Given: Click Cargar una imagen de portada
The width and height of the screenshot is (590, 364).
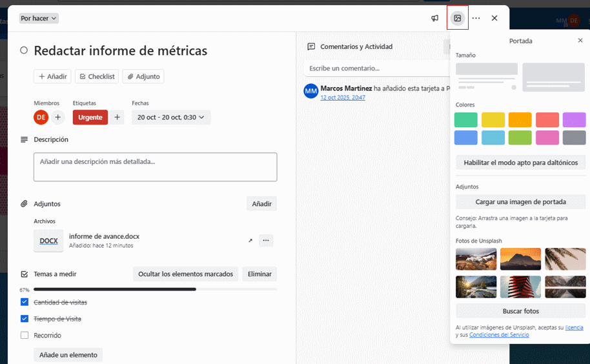Looking at the screenshot, I should click(520, 202).
